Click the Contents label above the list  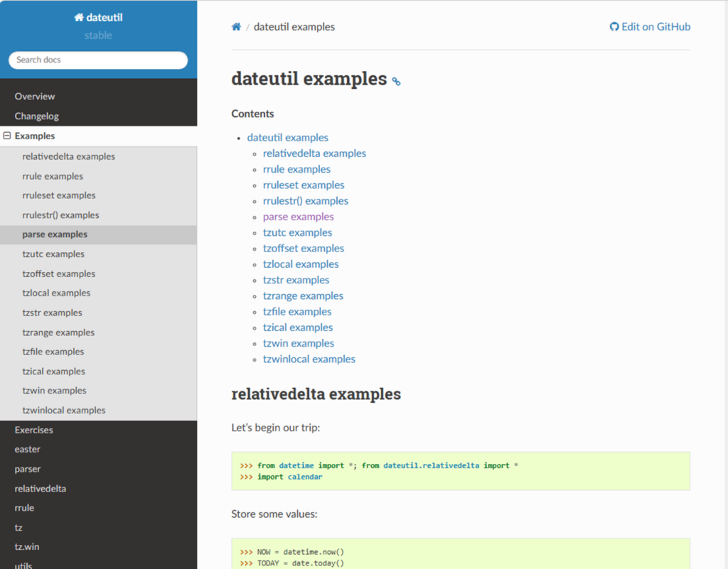click(252, 114)
